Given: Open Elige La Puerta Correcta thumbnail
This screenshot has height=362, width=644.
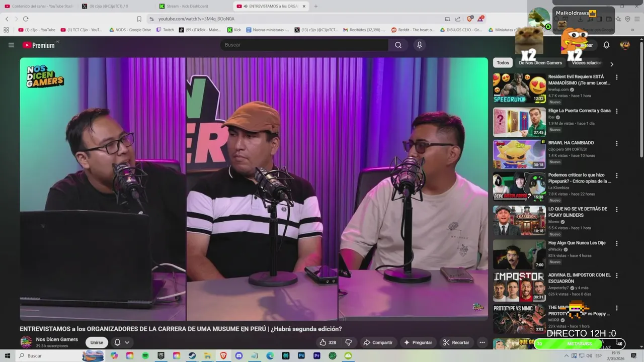Looking at the screenshot, I should (x=519, y=122).
